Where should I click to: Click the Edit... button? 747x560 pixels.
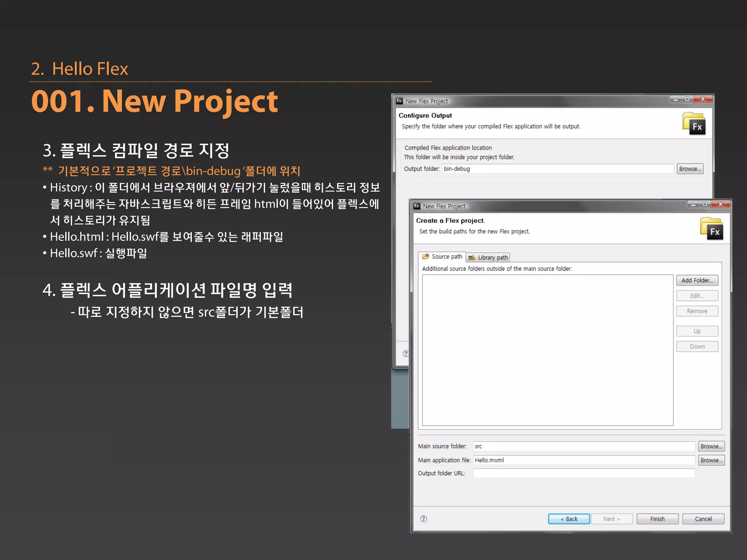coord(697,296)
